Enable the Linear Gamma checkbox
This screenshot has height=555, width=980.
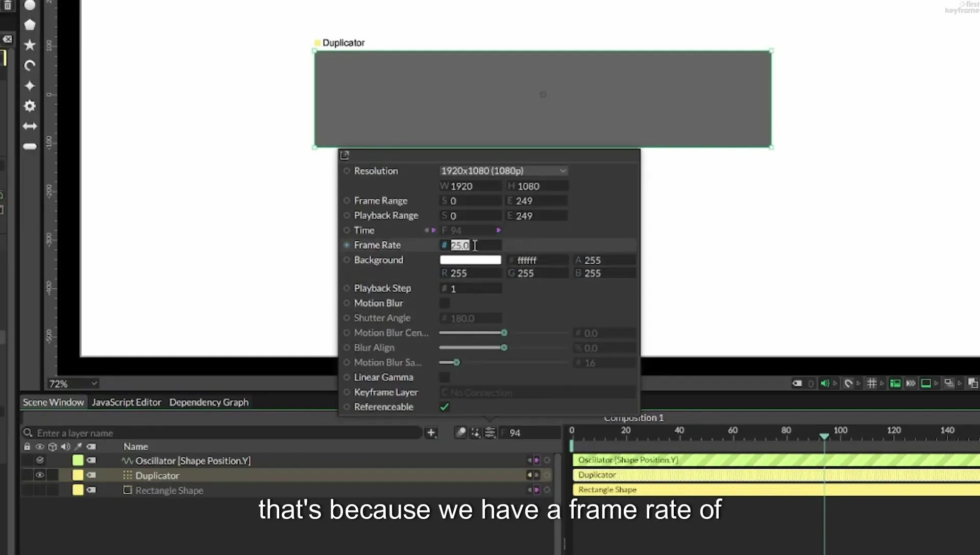click(x=445, y=377)
